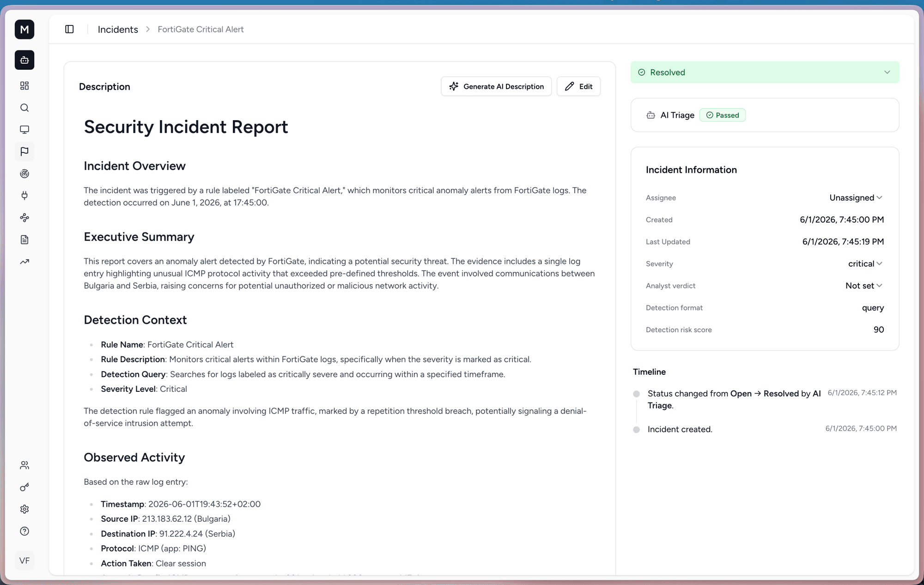Click Action Taken Clear session line

pyautogui.click(x=153, y=563)
